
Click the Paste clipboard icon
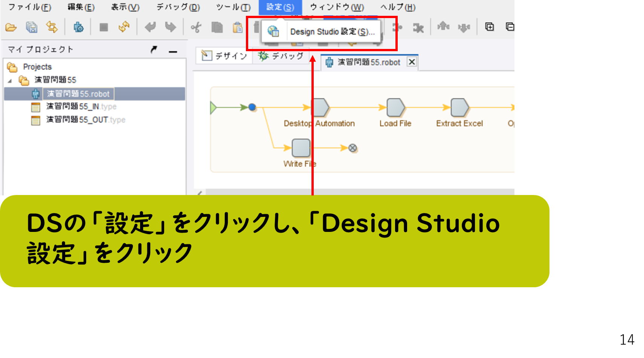(x=238, y=27)
